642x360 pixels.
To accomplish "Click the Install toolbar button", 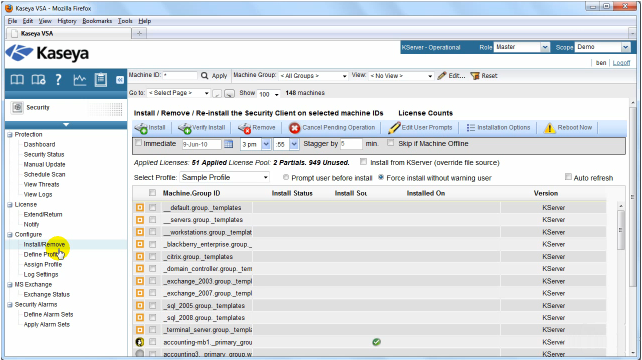I will coord(150,128).
